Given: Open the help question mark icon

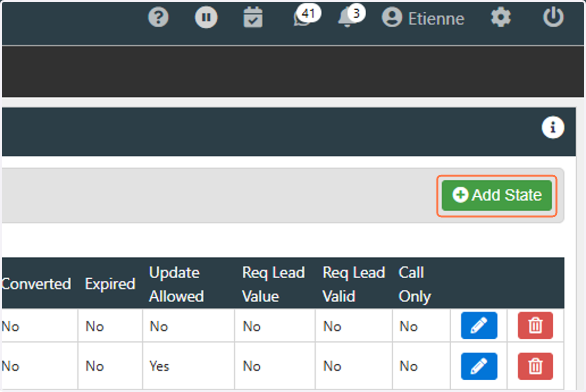Looking at the screenshot, I should click(x=158, y=18).
